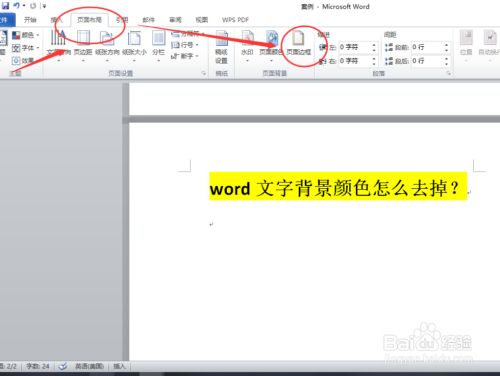The width and height of the screenshot is (500, 376).
Task: Open the 页面设置 dialog launcher
Action: tap(204, 73)
